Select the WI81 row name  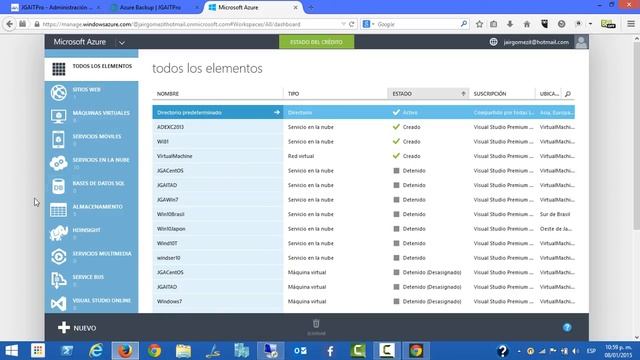pos(162,142)
